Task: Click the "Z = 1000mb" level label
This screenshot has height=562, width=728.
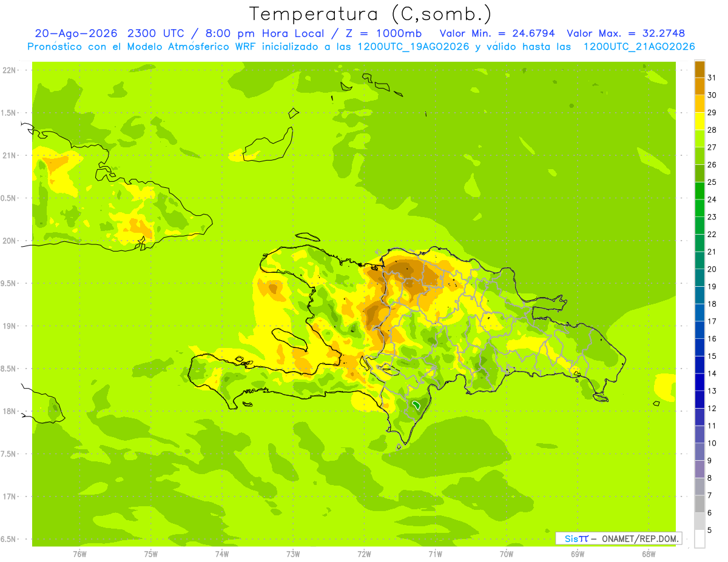Action: click(x=383, y=33)
